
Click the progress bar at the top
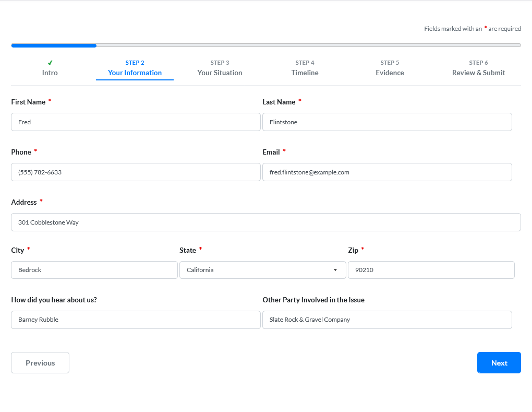[x=266, y=45]
